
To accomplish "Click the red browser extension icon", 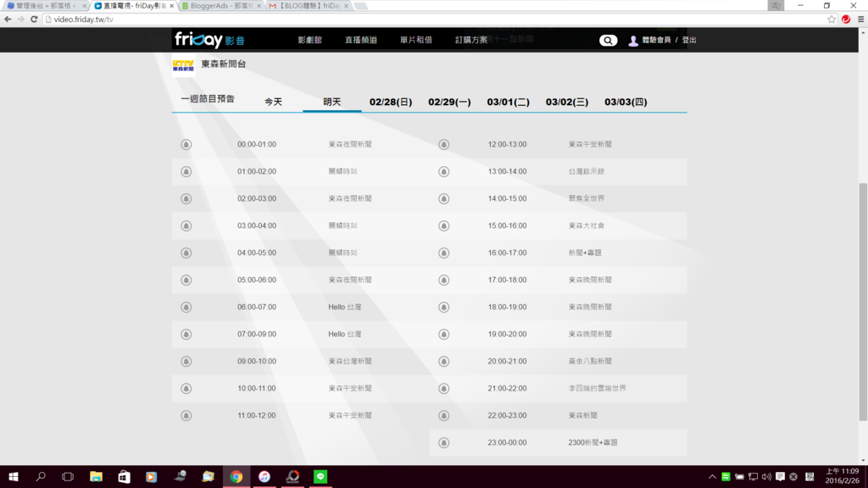I will point(846,19).
